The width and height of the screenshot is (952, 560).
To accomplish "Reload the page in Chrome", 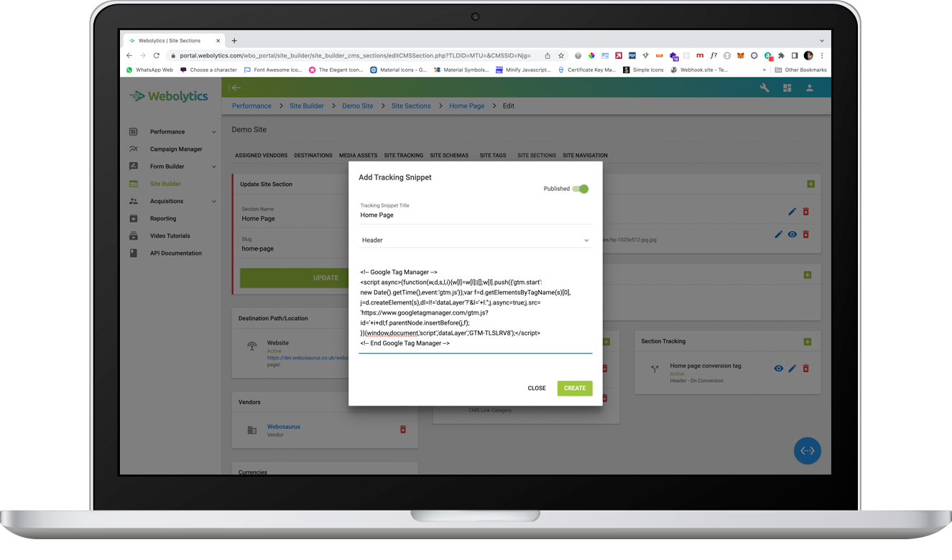I will tap(156, 55).
